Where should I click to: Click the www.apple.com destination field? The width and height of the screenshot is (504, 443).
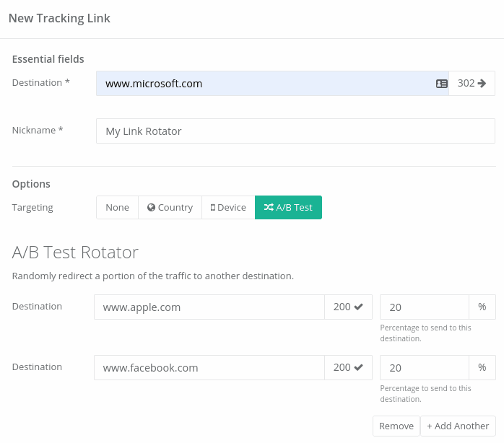[x=209, y=307]
